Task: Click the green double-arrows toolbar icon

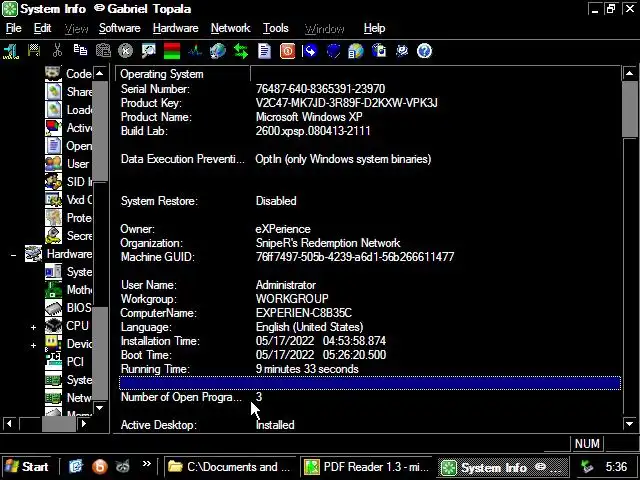Action: point(241,51)
